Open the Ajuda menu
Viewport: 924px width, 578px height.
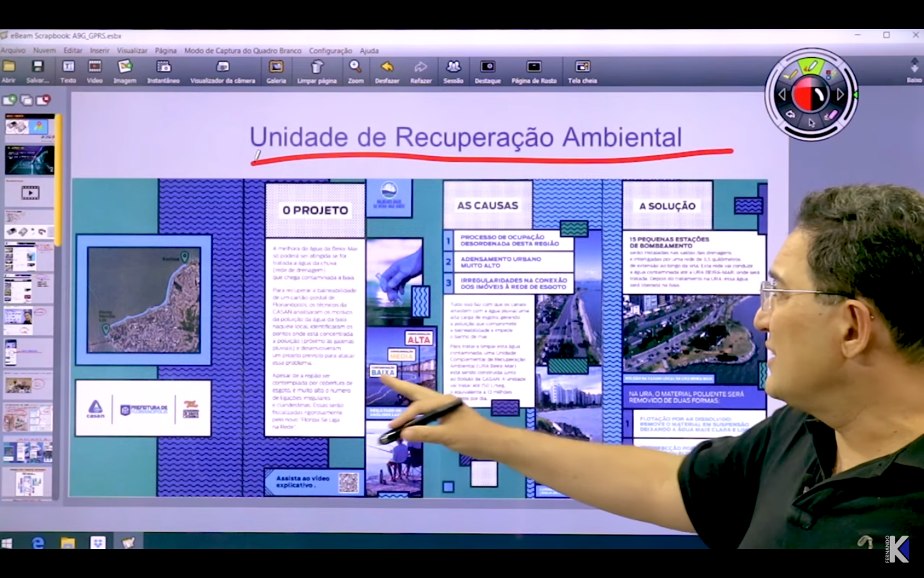[x=369, y=50]
